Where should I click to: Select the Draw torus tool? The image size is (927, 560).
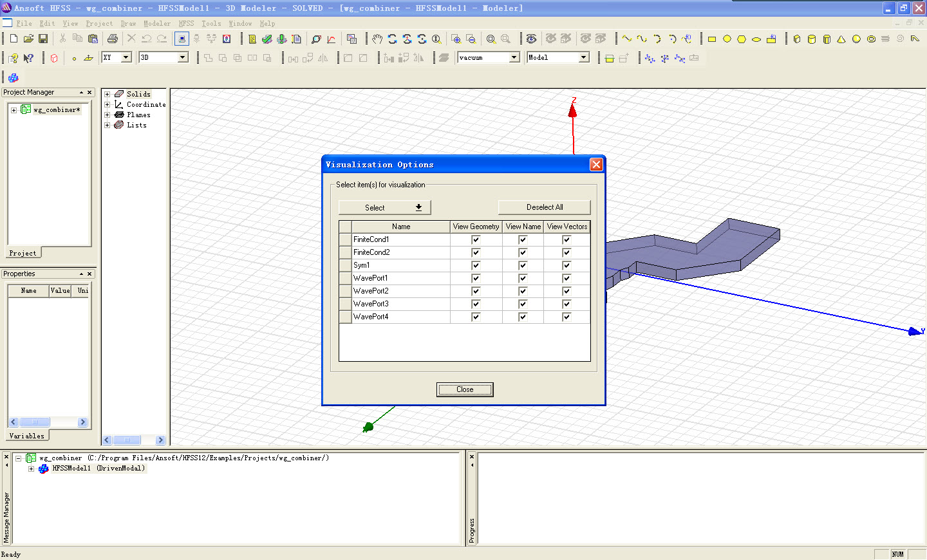[x=871, y=39]
